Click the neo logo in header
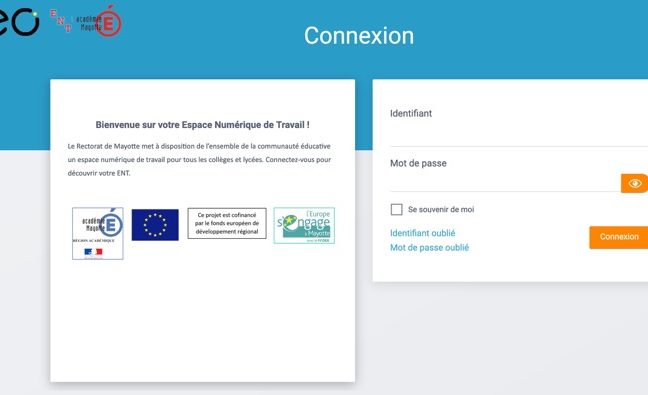The height and width of the screenshot is (395, 648). pyautogui.click(x=19, y=21)
